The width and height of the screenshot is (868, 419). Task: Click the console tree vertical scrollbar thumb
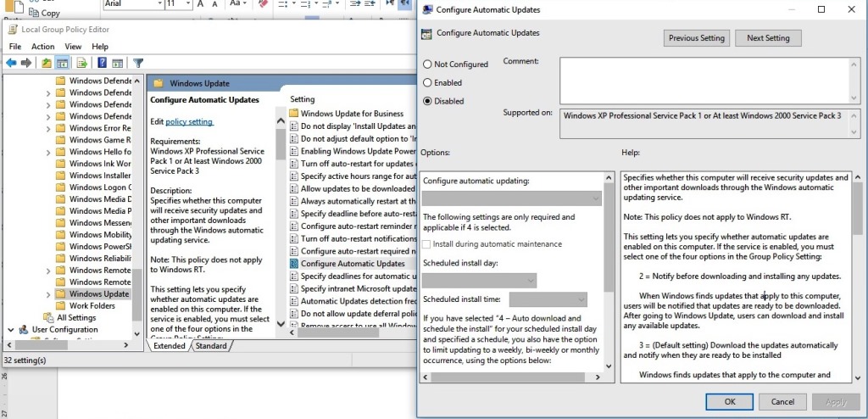click(x=137, y=294)
